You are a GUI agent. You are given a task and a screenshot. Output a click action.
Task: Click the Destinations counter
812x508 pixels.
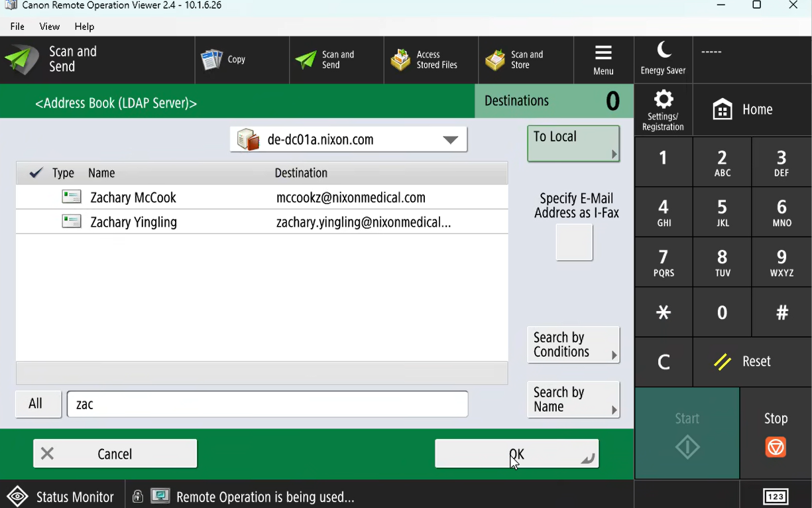[554, 101]
